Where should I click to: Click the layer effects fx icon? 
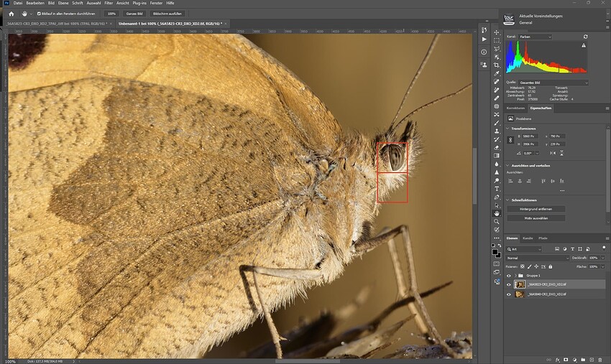[x=557, y=360]
